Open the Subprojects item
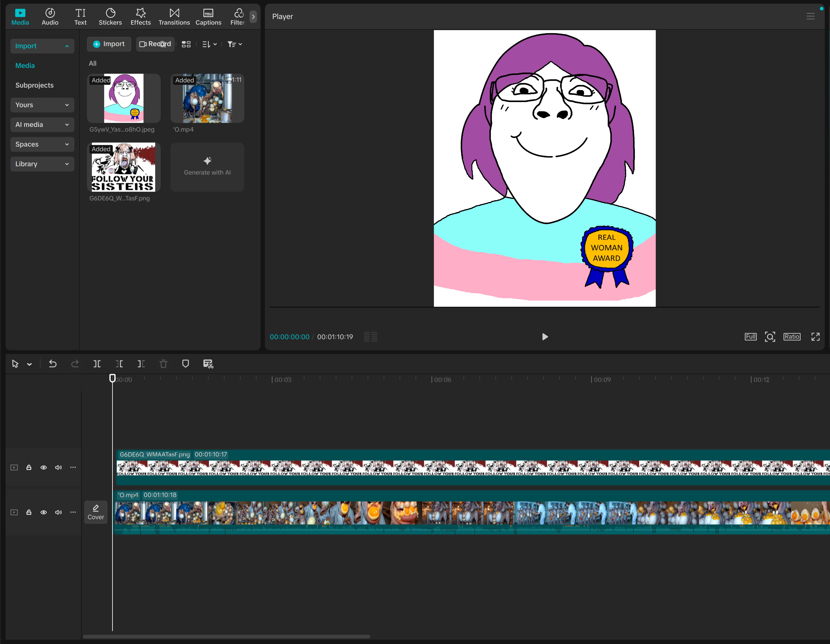 pos(34,85)
